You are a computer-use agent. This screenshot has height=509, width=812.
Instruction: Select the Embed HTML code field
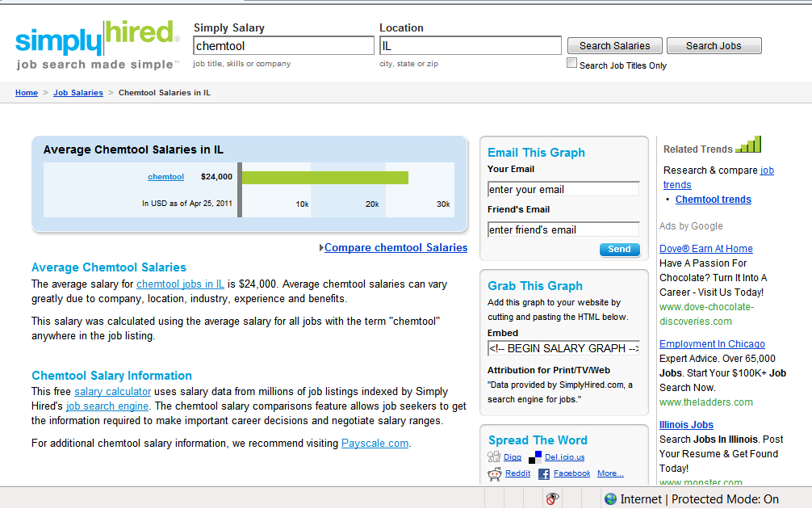tap(563, 348)
